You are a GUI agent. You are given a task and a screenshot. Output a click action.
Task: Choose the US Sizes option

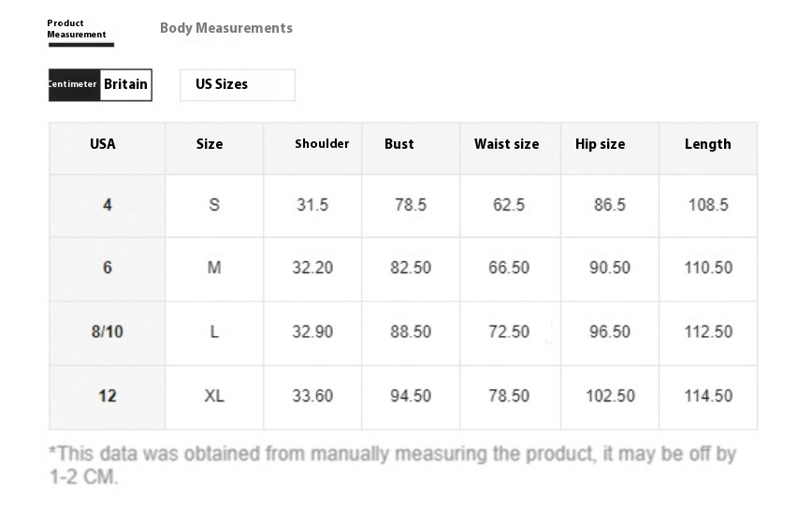tap(238, 84)
